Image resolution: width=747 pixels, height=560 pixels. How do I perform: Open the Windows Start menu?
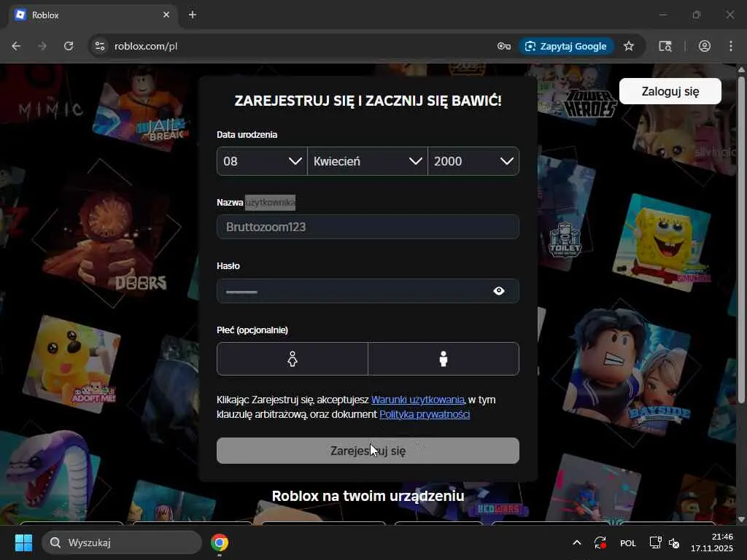click(x=23, y=542)
